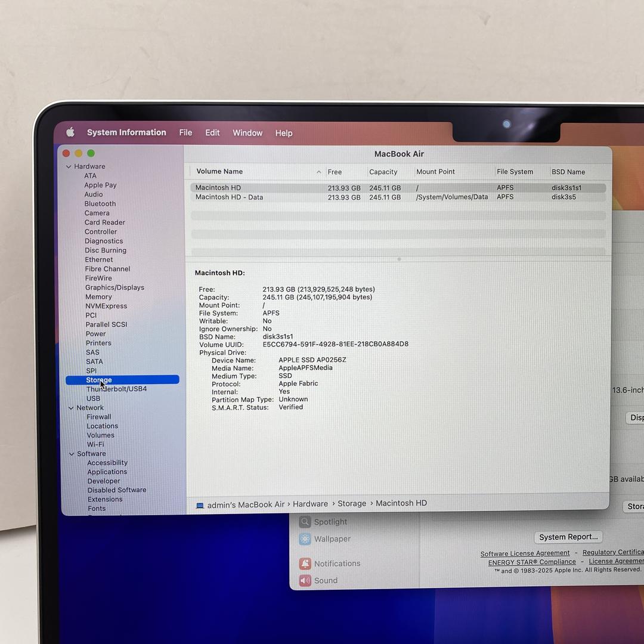
Task: Open the File menu
Action: coord(185,132)
